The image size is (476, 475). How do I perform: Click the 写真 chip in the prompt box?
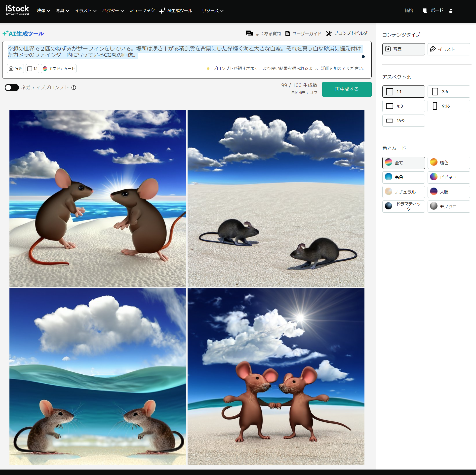(x=15, y=69)
